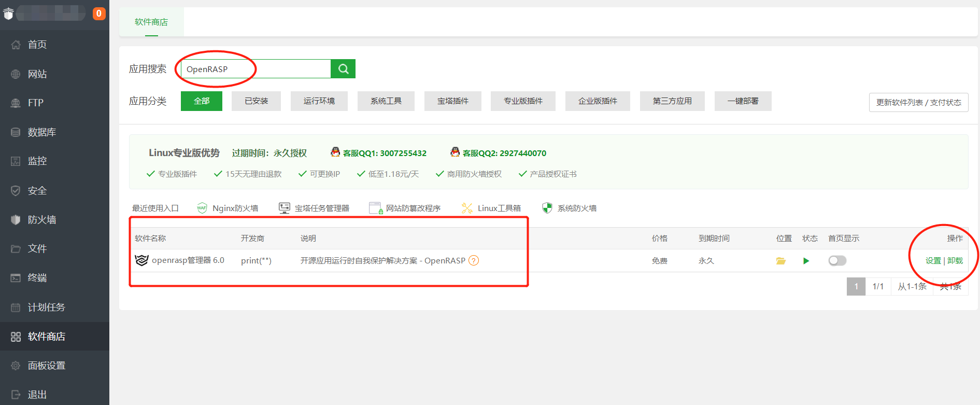Click the 文件 folder icon in sidebar
This screenshot has width=980, height=405.
tap(16, 248)
